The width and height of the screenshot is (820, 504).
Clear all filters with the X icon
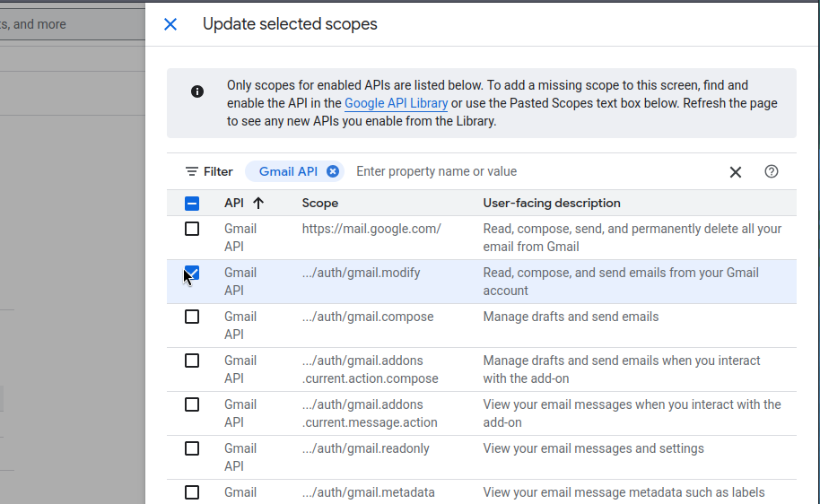736,171
